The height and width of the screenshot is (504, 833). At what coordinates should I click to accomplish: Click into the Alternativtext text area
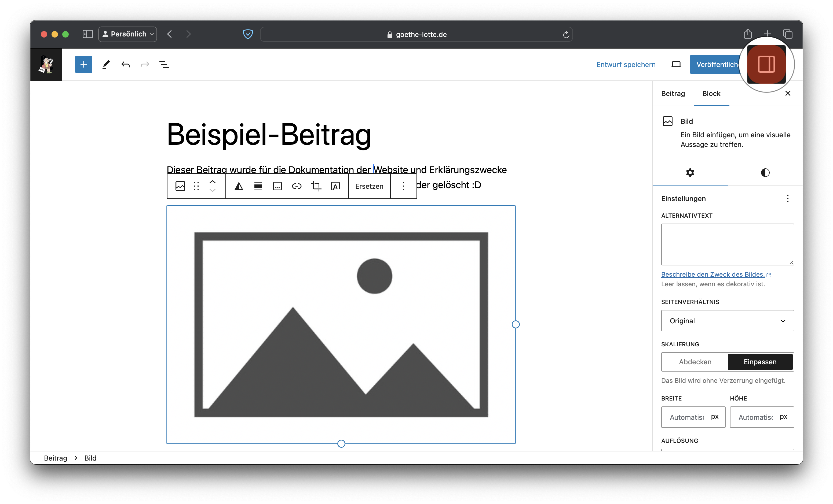point(727,244)
